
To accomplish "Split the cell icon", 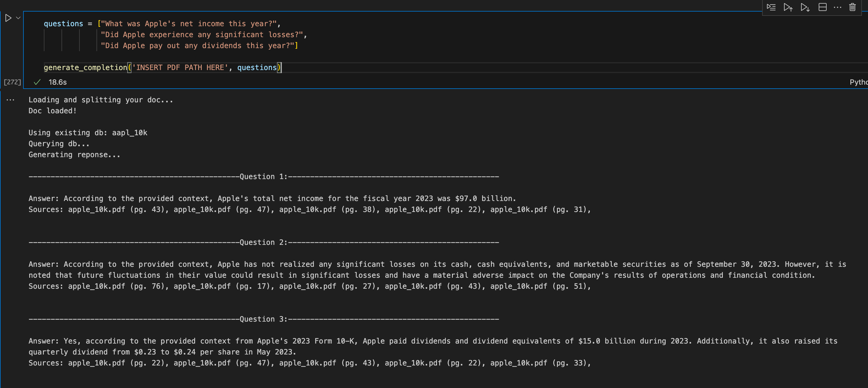I will click(822, 7).
